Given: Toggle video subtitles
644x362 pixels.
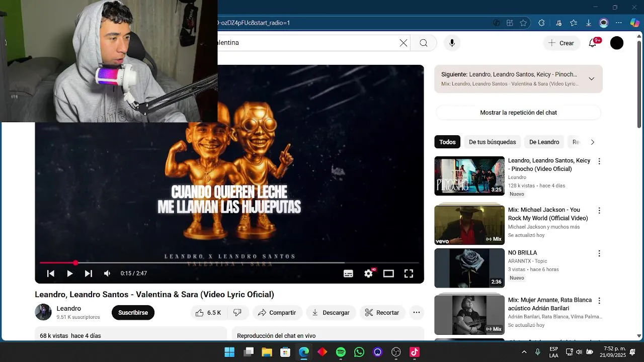Looking at the screenshot, I should coord(348,274).
